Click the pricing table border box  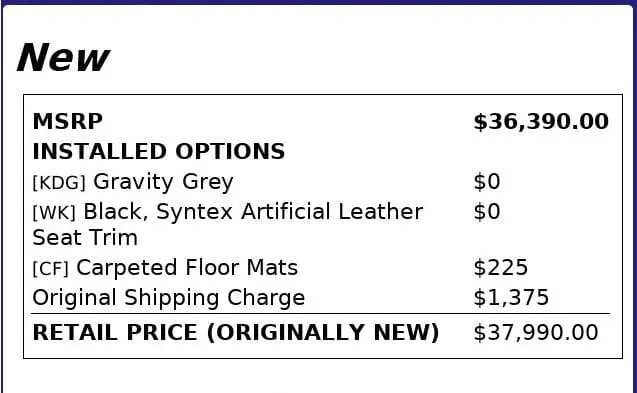click(323, 226)
